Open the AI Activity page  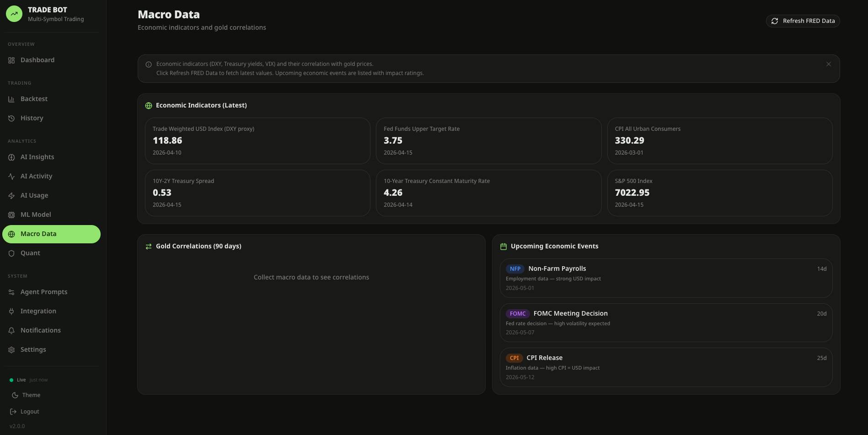pyautogui.click(x=51, y=177)
